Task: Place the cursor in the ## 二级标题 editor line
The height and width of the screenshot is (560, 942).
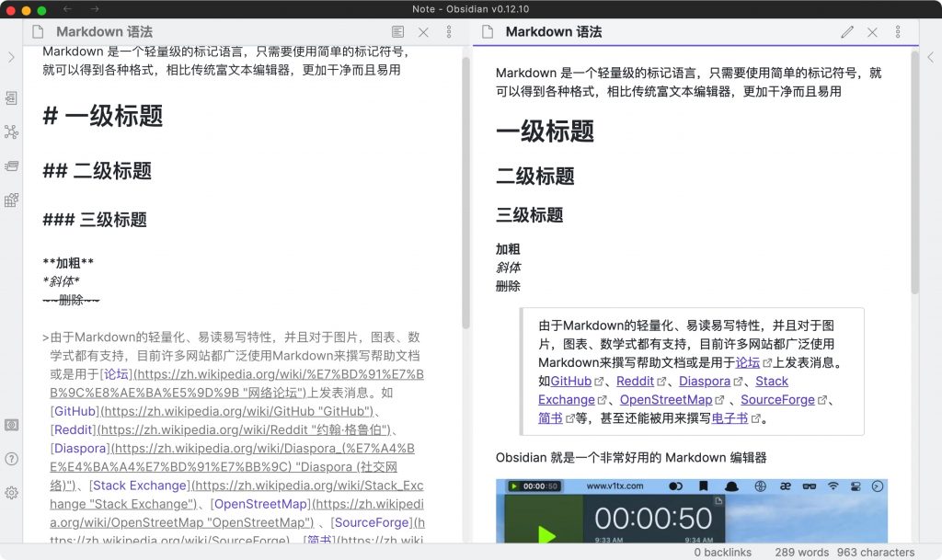Action: [98, 171]
